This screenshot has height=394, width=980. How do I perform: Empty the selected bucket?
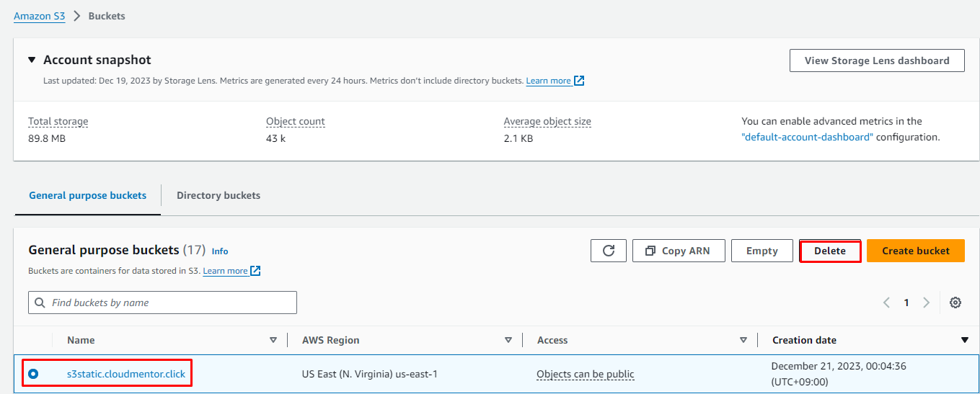pos(762,251)
